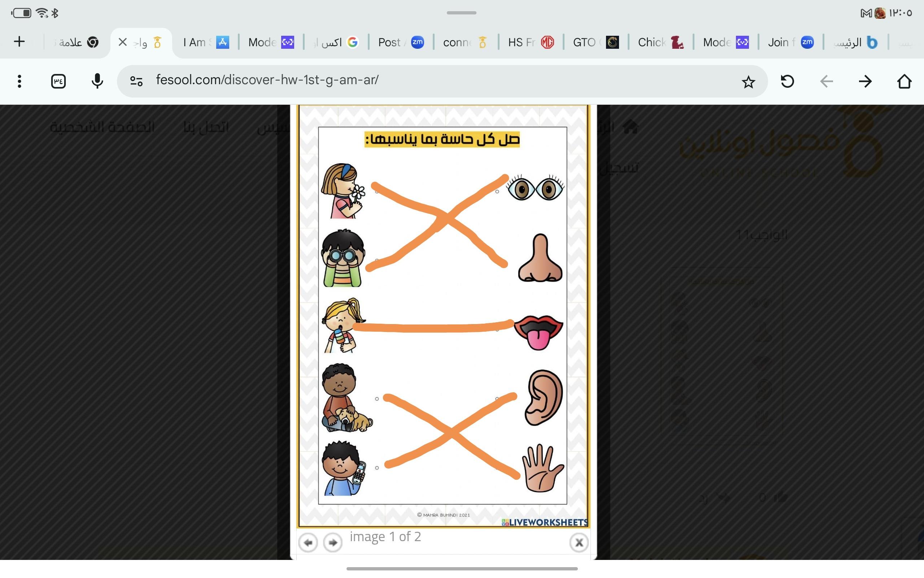This screenshot has width=924, height=578.
Task: Click the 'image 1 of 2' caption
Action: [385, 537]
